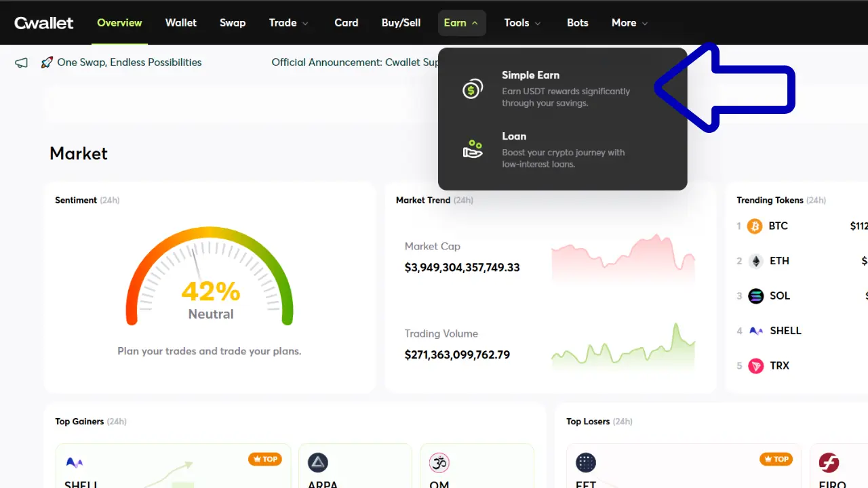Open the ARPA icon in Top Gainers
Screen dimensions: 868x488
pos(318,463)
